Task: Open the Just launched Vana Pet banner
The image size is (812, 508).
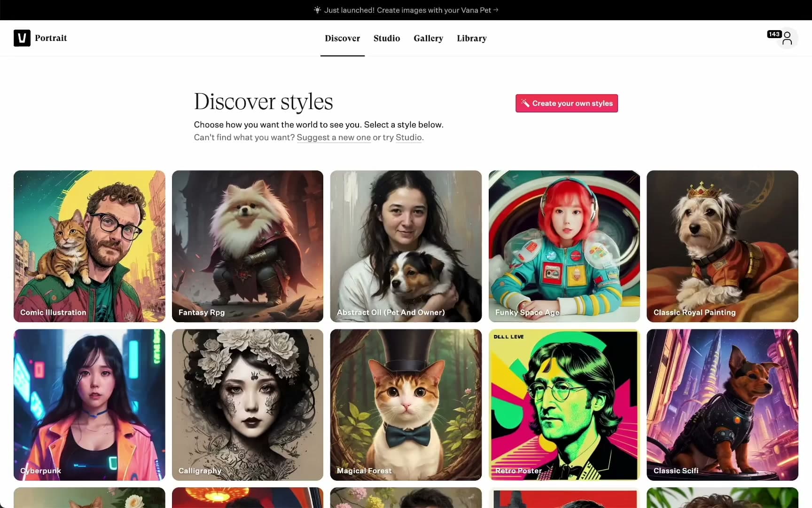Action: [x=406, y=10]
